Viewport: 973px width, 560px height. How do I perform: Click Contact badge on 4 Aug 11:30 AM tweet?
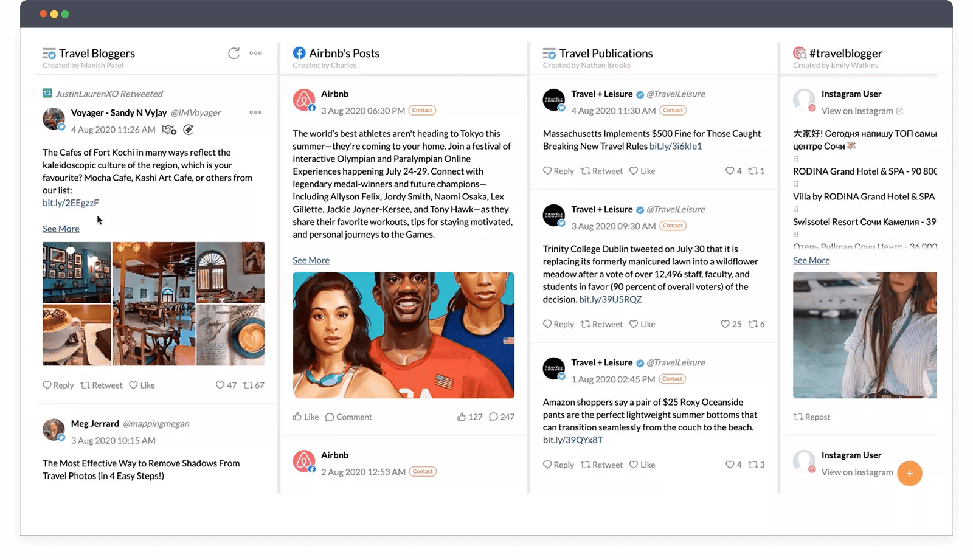[x=673, y=110]
